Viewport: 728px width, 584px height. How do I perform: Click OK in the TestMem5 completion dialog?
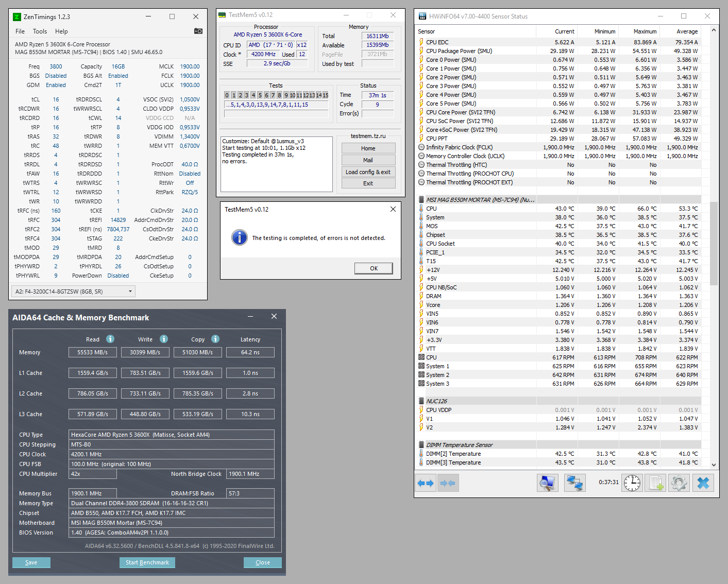[x=374, y=268]
